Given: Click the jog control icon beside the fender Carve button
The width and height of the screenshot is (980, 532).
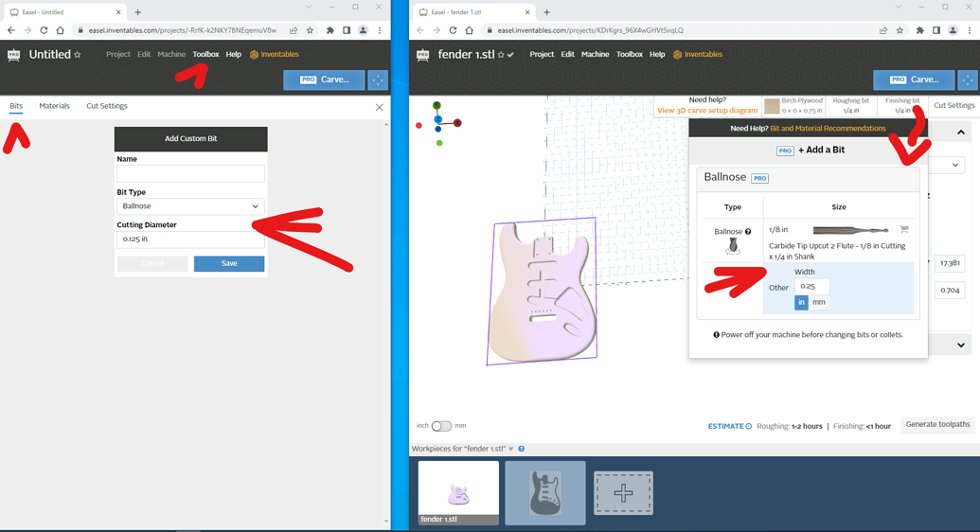Looking at the screenshot, I should pyautogui.click(x=968, y=80).
